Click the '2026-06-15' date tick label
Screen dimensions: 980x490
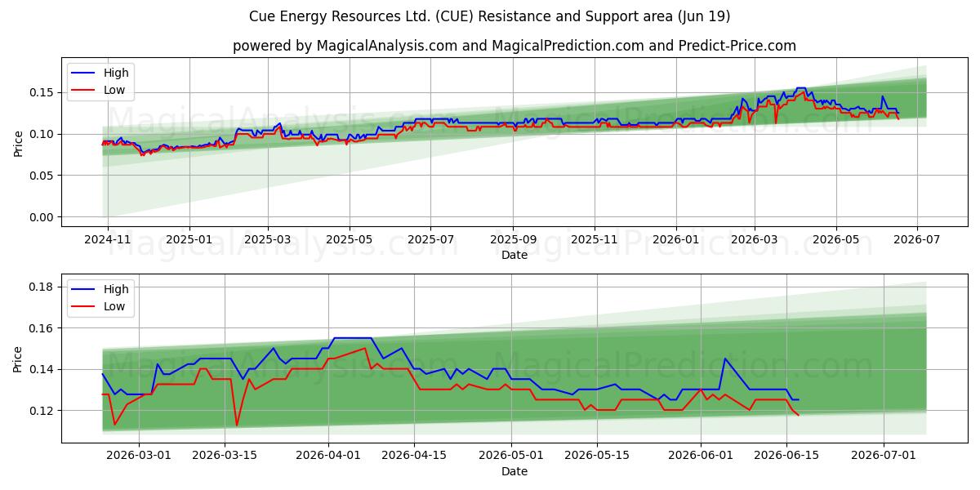click(787, 456)
